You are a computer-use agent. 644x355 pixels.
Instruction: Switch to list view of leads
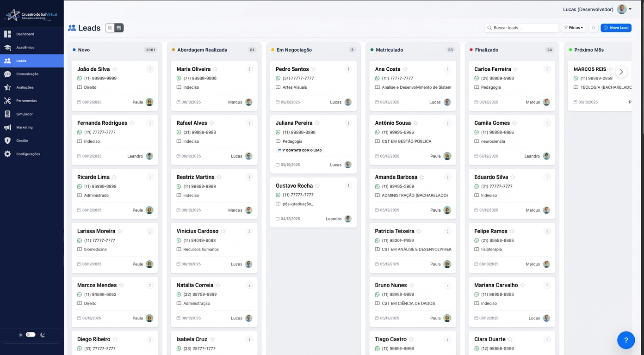109,28
